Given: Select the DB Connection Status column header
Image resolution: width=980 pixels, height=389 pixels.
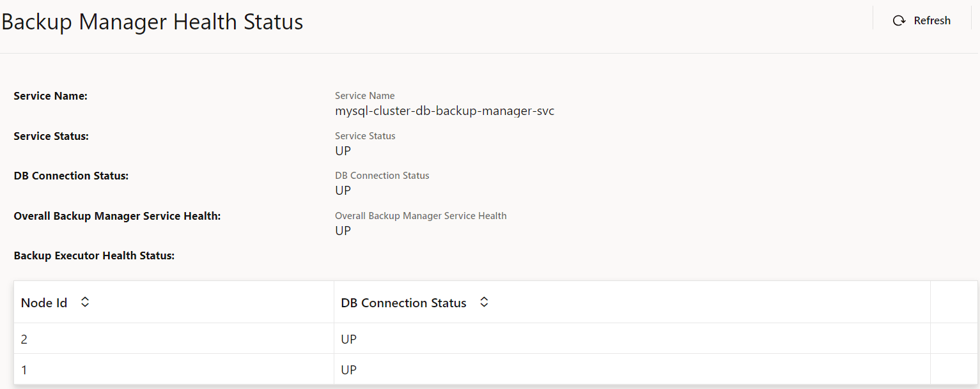Looking at the screenshot, I should [403, 302].
